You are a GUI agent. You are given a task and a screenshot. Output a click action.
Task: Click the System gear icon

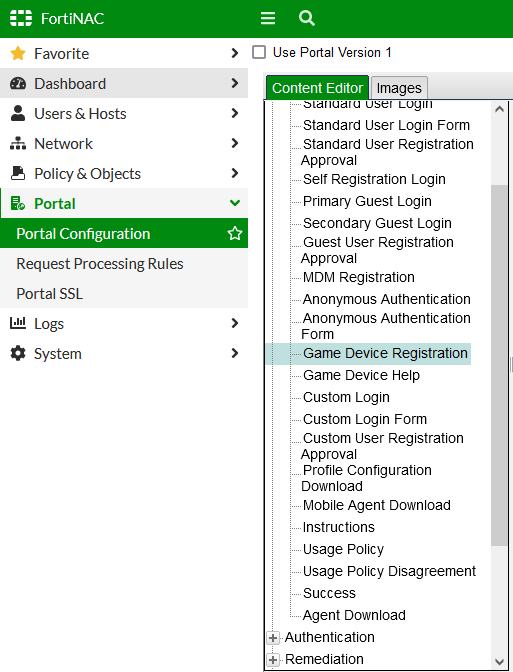(x=18, y=353)
